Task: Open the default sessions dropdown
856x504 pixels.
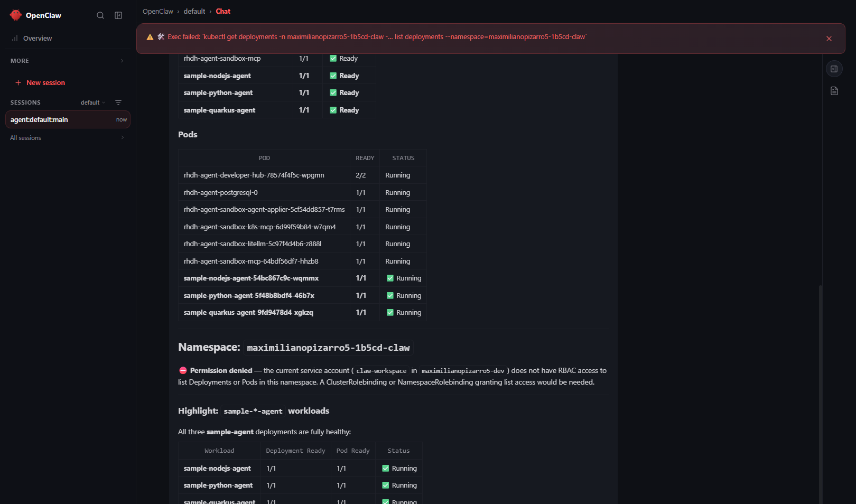Action: click(93, 102)
